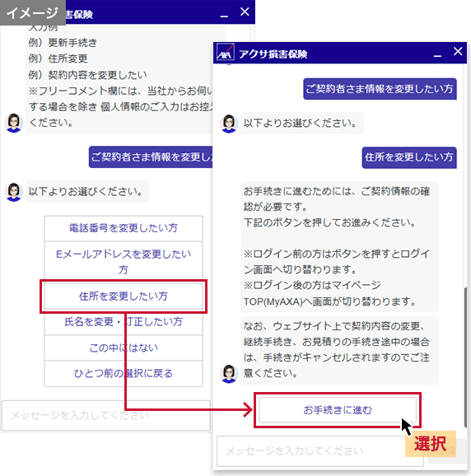This screenshot has height=476, width=471.
Task: Click the text 例）更新手続き
Action: click(63, 43)
